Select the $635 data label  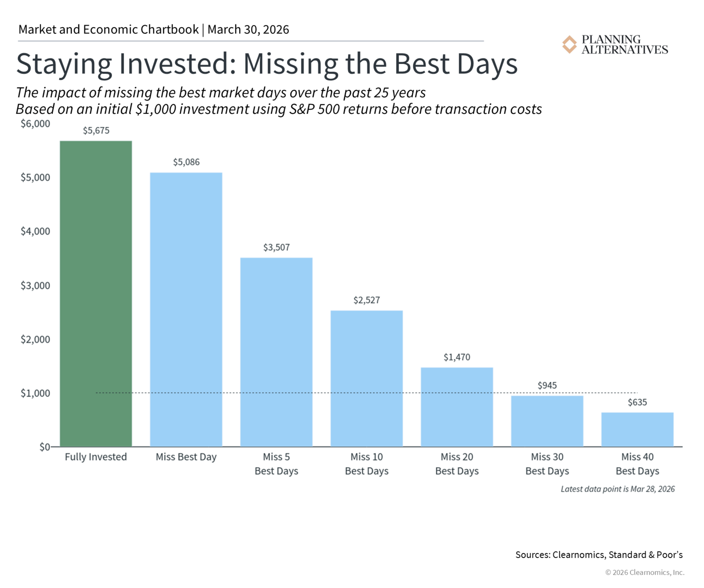coord(637,402)
